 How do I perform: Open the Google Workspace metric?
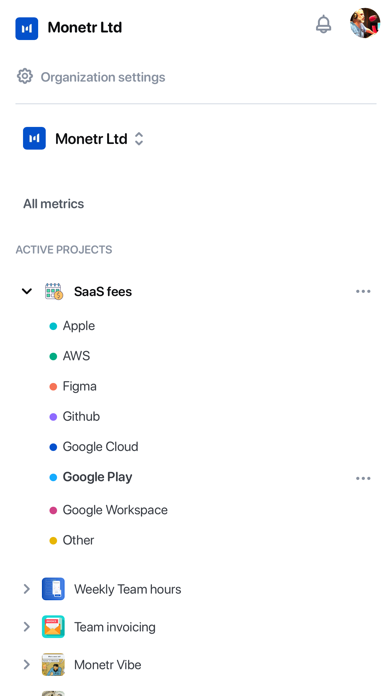(115, 510)
